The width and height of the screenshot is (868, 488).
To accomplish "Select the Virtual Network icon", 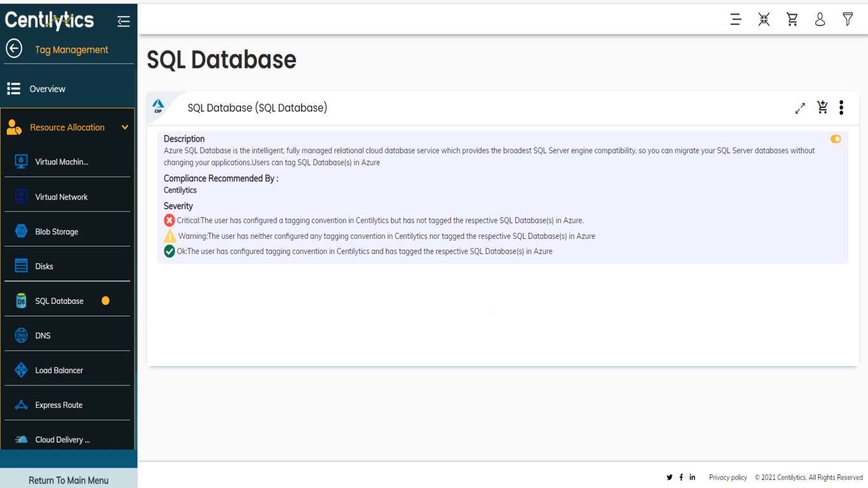I will [x=21, y=196].
